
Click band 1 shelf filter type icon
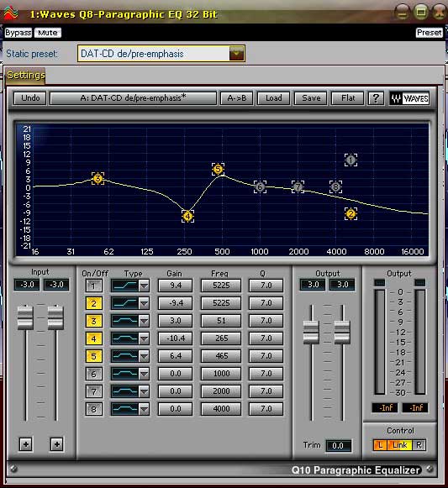tap(124, 286)
